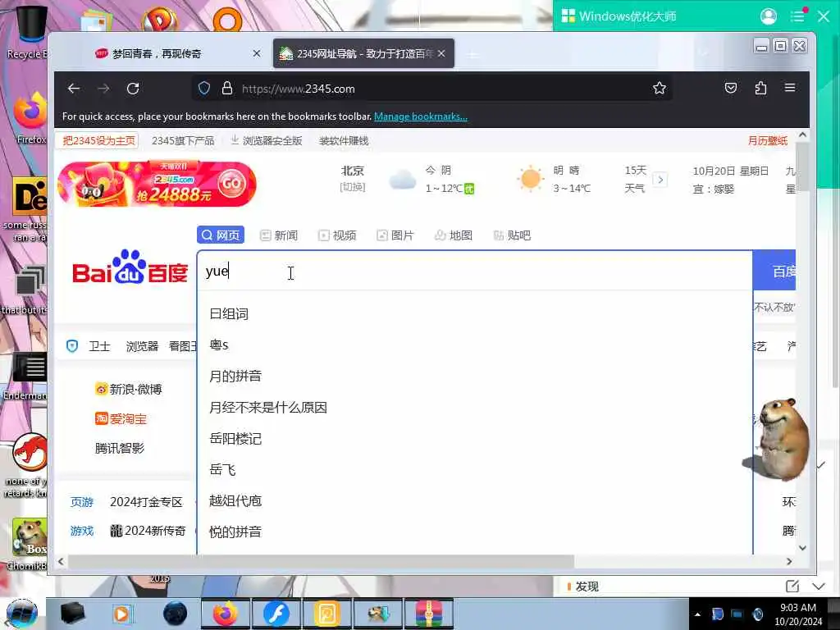Close the 2345网址导航 tab
This screenshot has width=840, height=630.
coord(441,53)
